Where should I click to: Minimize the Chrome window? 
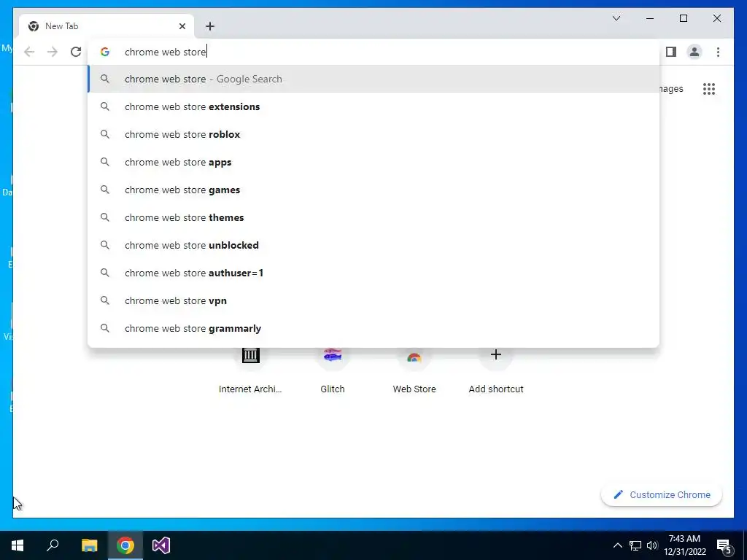[650, 18]
